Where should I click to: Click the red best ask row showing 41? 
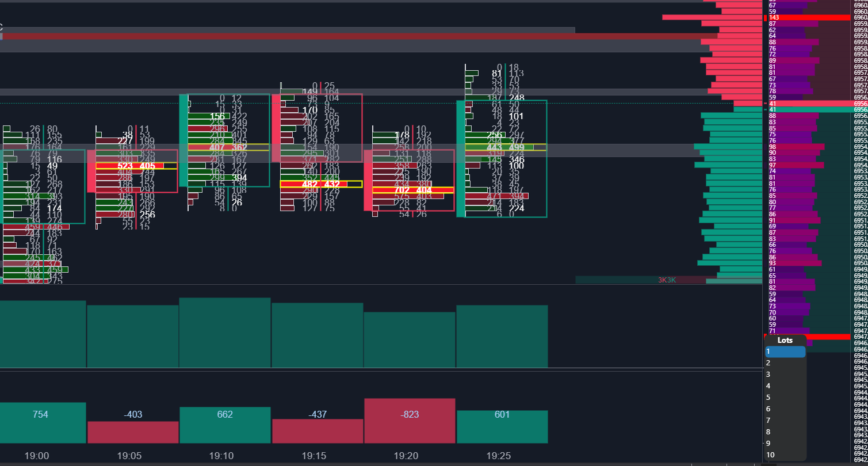[807, 104]
